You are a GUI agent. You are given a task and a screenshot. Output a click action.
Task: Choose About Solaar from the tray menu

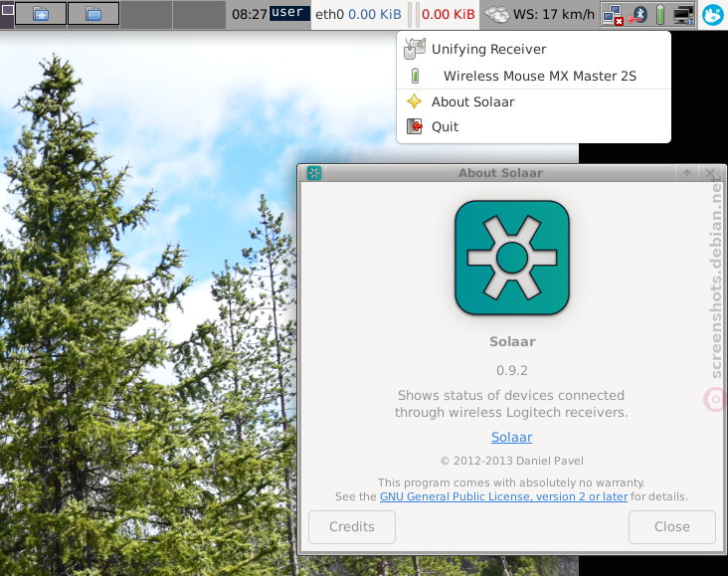(x=533, y=101)
